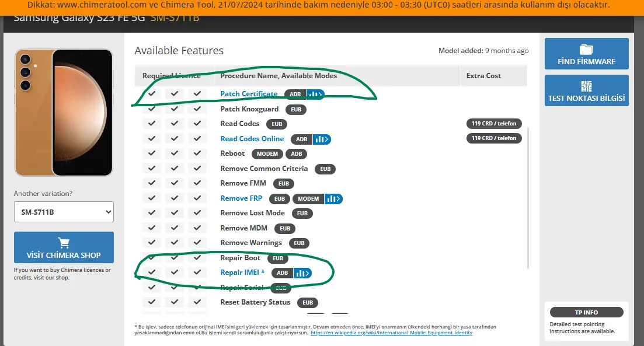
Task: Click the Repair Boot text
Action: click(241, 258)
